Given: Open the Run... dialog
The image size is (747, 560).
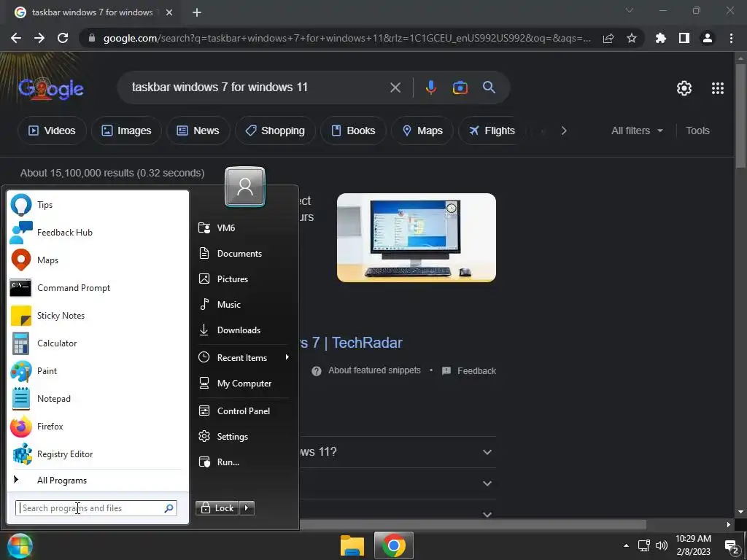Looking at the screenshot, I should tap(244, 462).
